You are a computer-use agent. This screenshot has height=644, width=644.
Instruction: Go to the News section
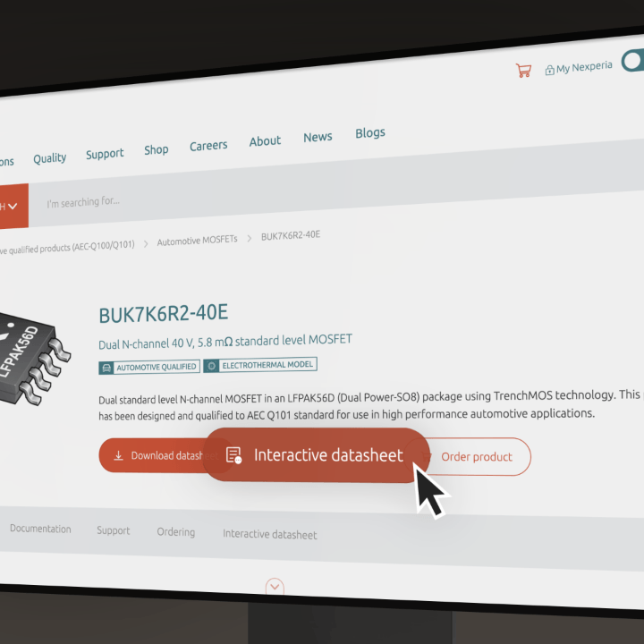pos(318,137)
